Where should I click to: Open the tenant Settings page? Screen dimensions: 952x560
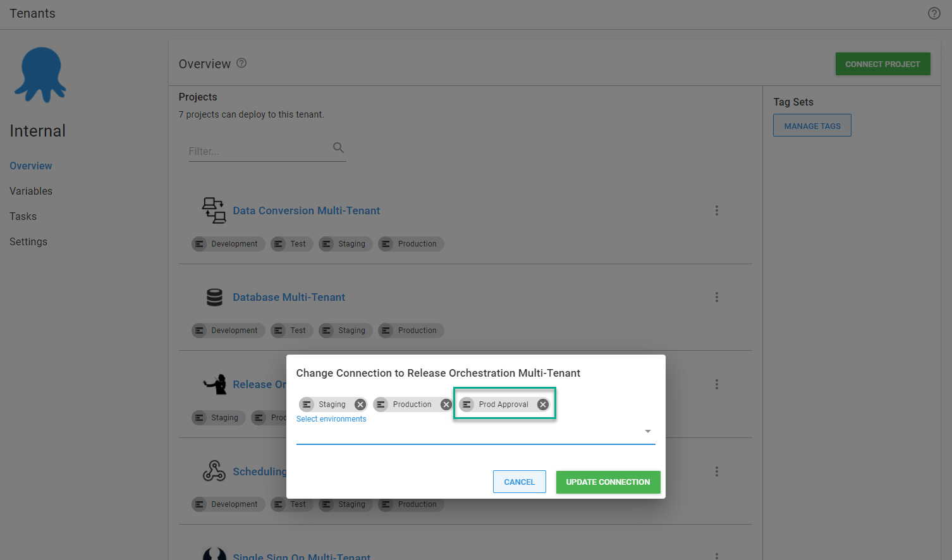(28, 241)
